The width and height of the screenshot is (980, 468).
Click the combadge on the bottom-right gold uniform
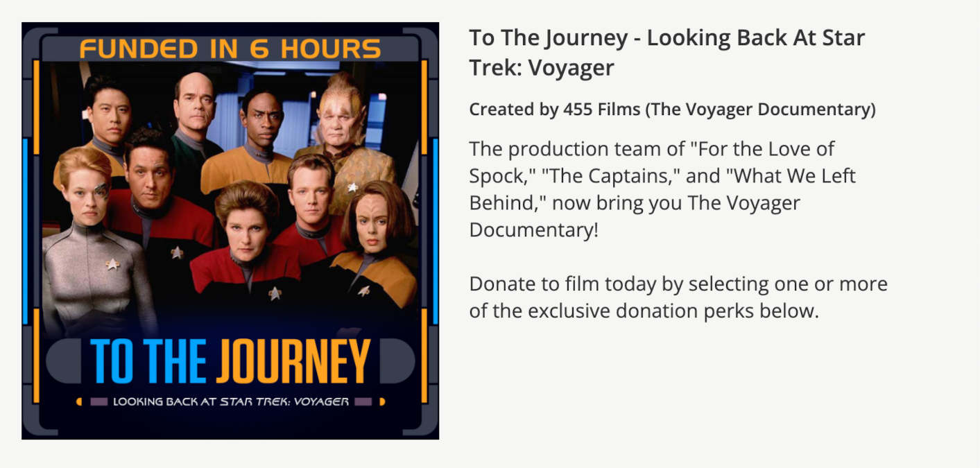[x=363, y=291]
